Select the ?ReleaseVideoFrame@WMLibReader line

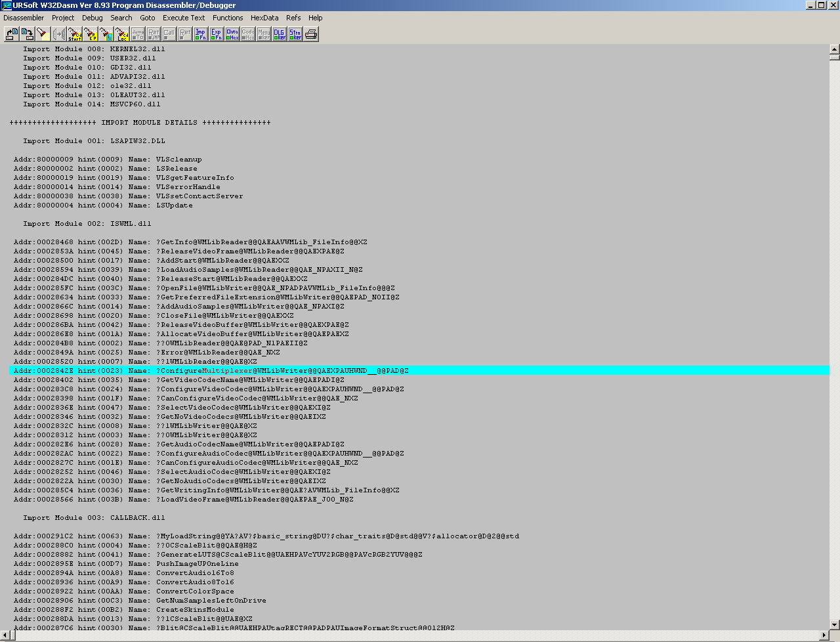[x=179, y=251]
